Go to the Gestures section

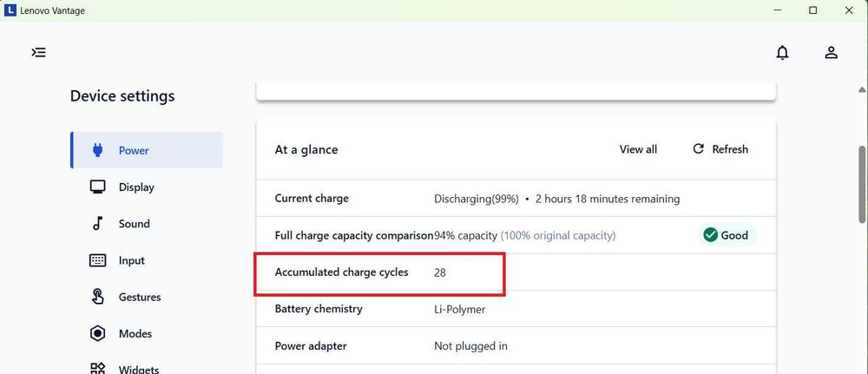pyautogui.click(x=139, y=297)
